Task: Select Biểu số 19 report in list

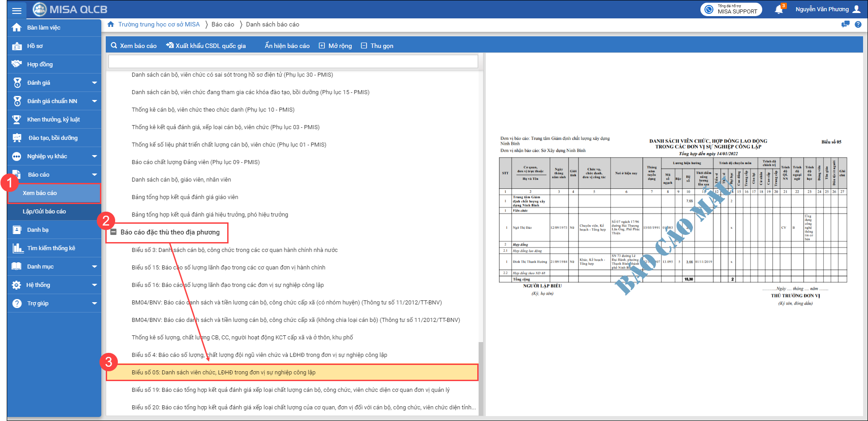Action: pos(290,390)
